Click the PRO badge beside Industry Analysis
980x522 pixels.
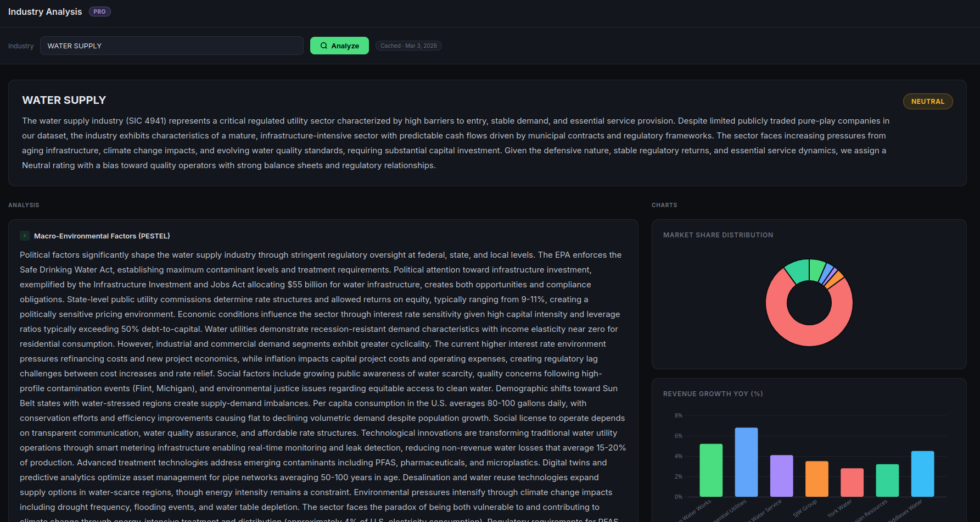click(x=99, y=12)
